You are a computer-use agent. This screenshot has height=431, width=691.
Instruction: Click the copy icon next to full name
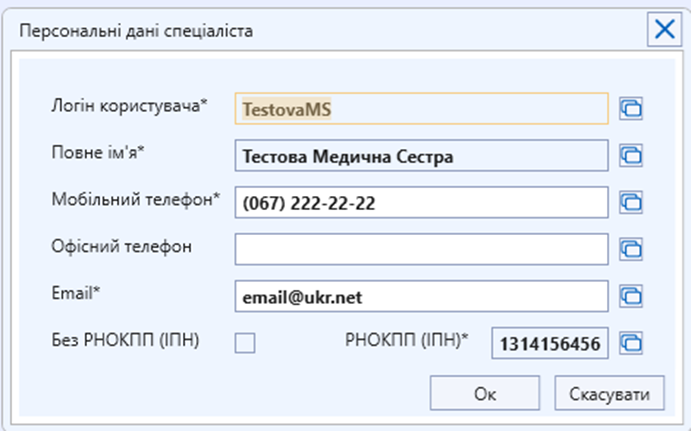[630, 155]
